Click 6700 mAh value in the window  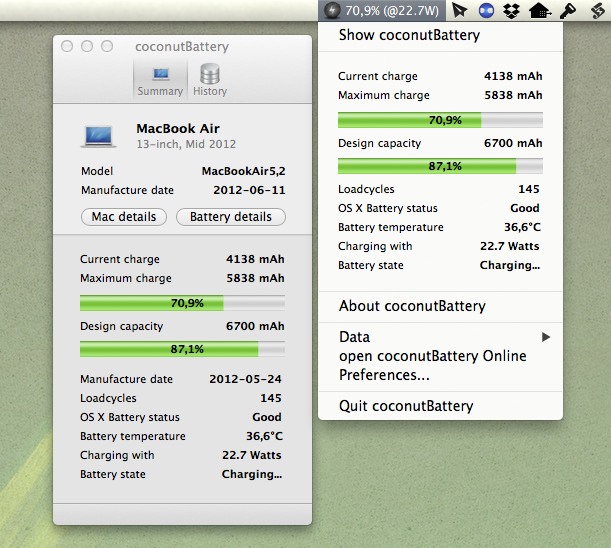[255, 326]
